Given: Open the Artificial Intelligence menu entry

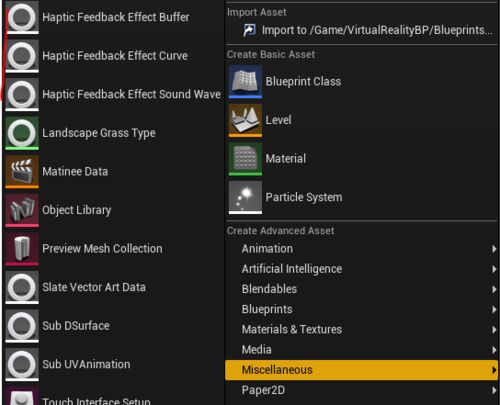Looking at the screenshot, I should point(361,269).
